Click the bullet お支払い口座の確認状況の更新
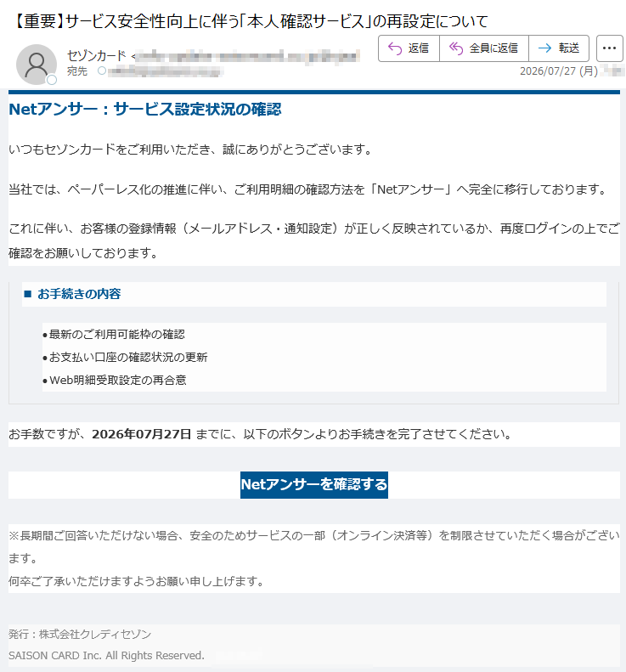 pos(128,358)
